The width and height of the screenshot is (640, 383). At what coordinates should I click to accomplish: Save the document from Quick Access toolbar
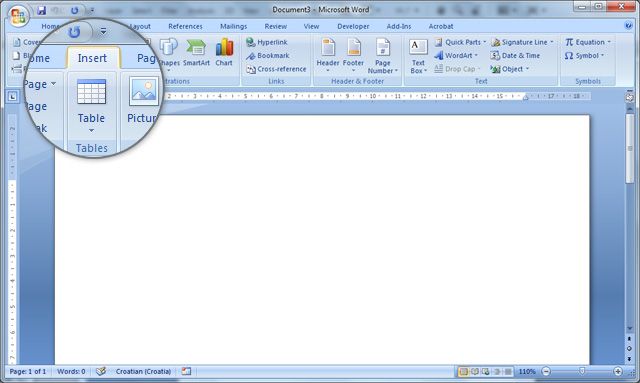point(41,11)
